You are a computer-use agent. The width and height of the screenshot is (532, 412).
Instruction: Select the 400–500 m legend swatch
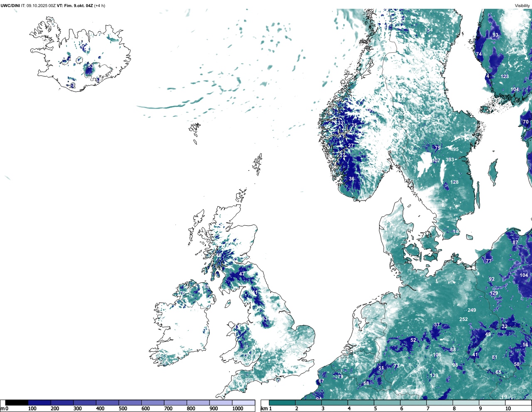(x=107, y=402)
